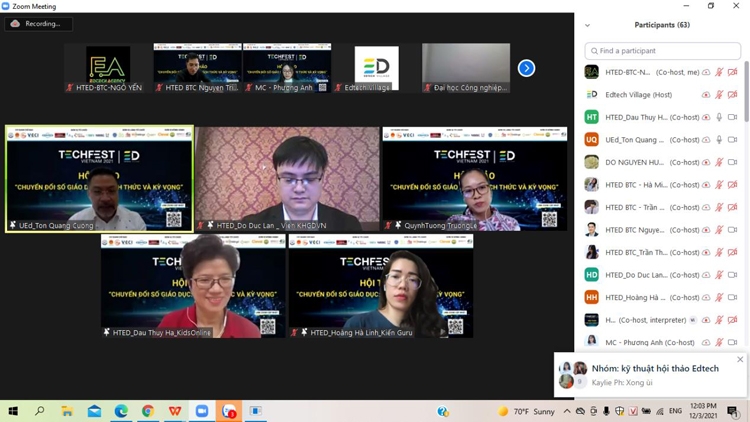Toggle microphone icon for HTED_Dau Thuy H...
The height and width of the screenshot is (422, 750).
[719, 117]
